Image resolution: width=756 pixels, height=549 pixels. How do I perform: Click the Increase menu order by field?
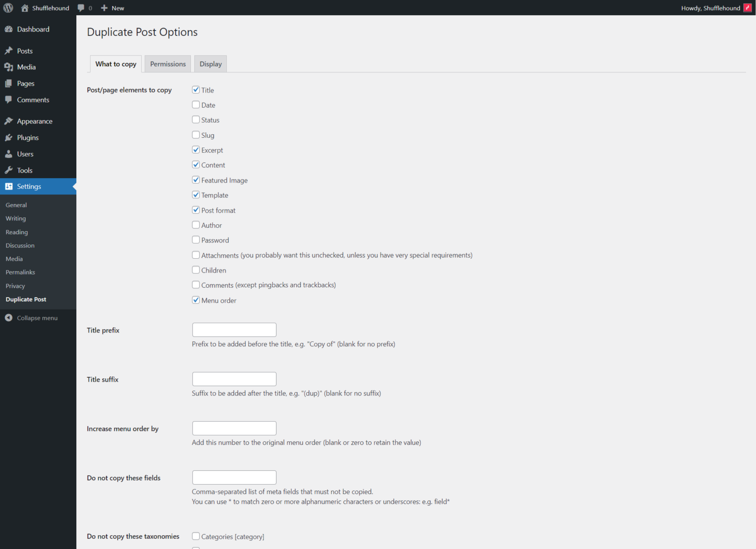[x=234, y=428]
